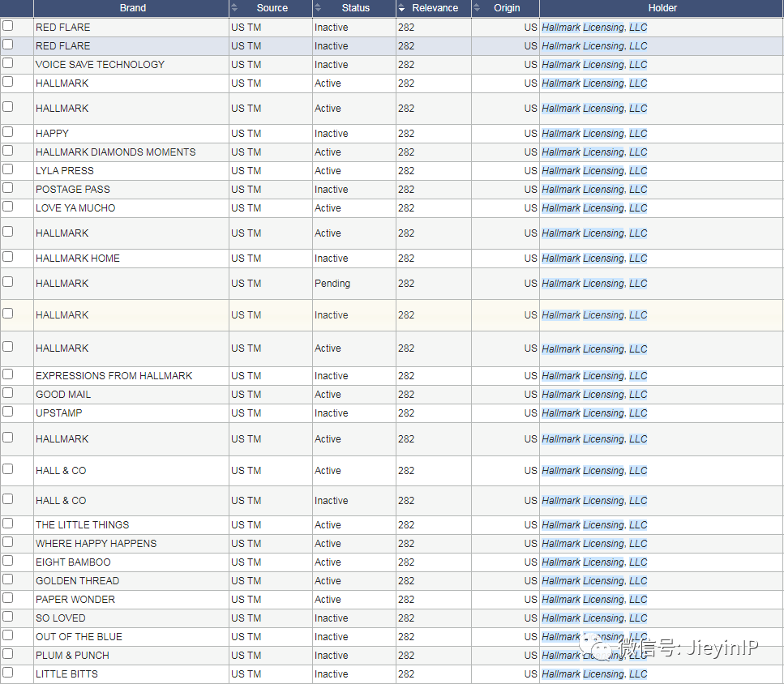Follow Hallmark Licensing link in LYLA PRESS row

[x=594, y=171]
